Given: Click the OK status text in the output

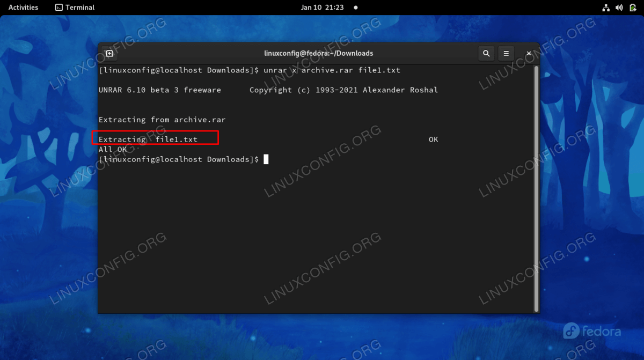Looking at the screenshot, I should coord(433,139).
